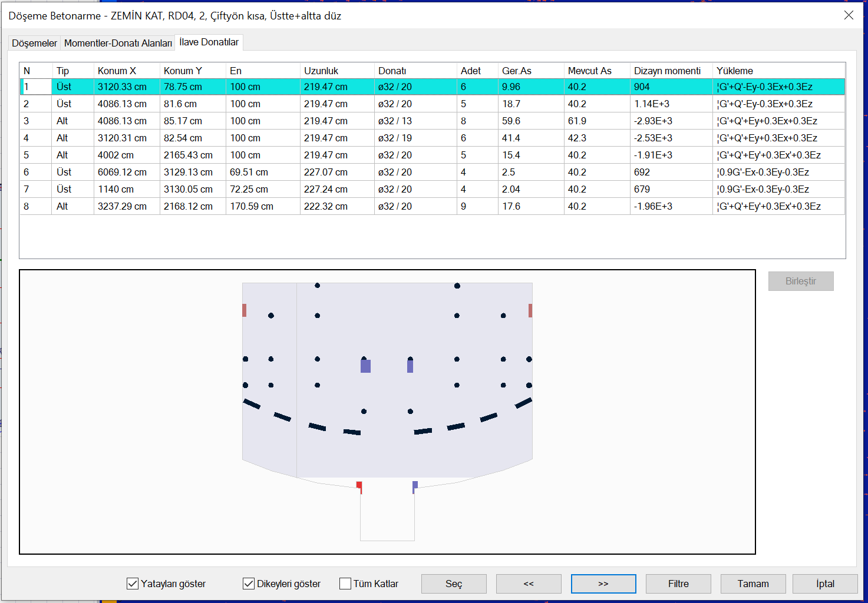
Task: Select the row with moment 1.14E+3
Action: [433, 104]
